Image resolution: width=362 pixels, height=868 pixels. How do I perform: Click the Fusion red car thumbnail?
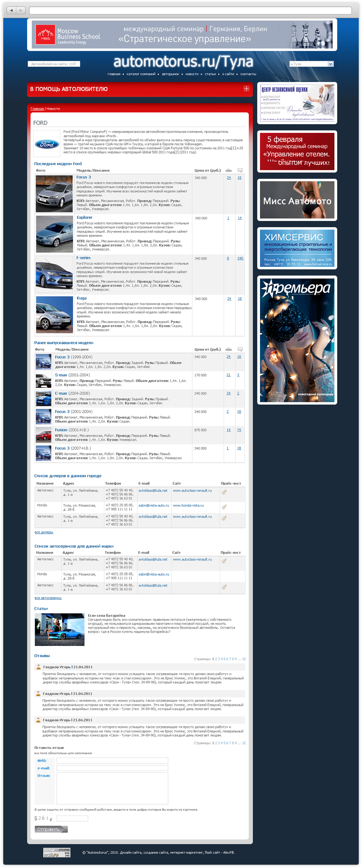coord(43,435)
